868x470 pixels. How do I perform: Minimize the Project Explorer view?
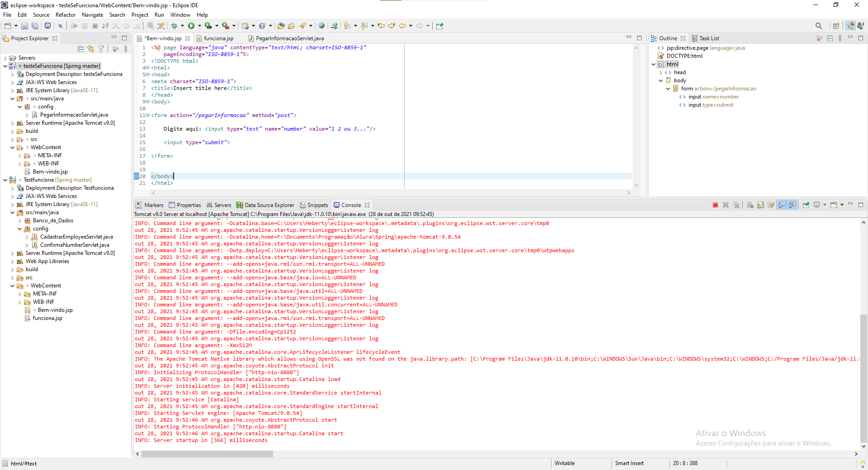pos(114,38)
